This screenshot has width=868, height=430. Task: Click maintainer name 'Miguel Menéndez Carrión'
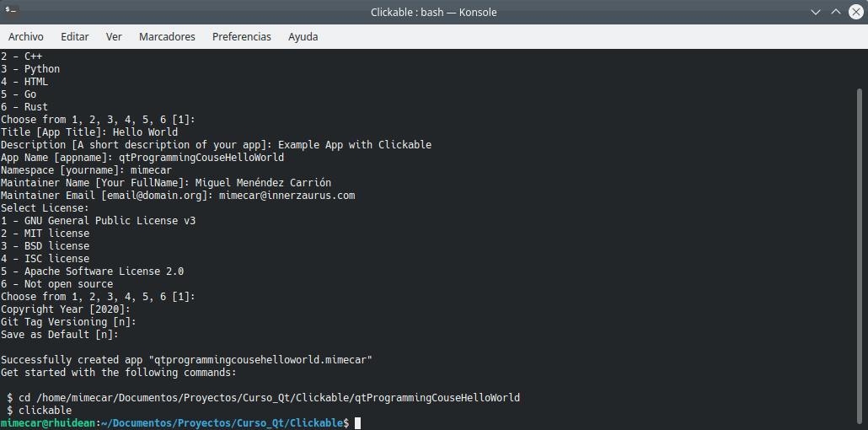coord(264,183)
